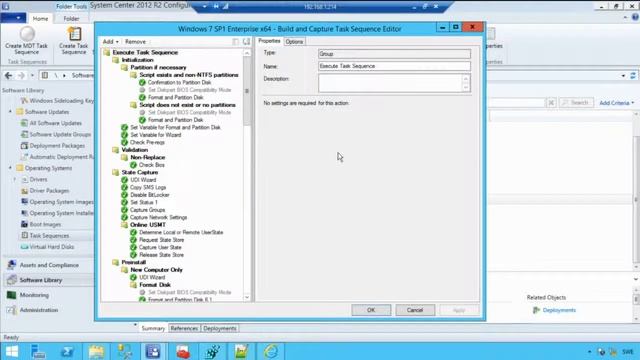Switch to the Options tab

[x=294, y=42]
